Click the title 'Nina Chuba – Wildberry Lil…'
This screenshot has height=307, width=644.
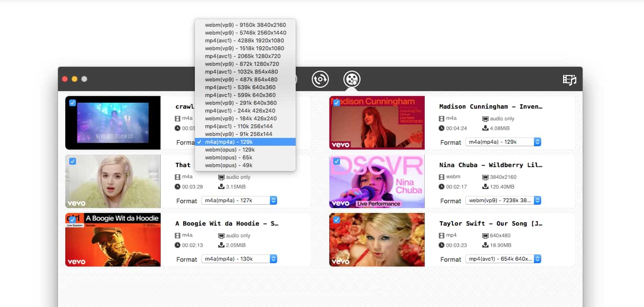(491, 165)
